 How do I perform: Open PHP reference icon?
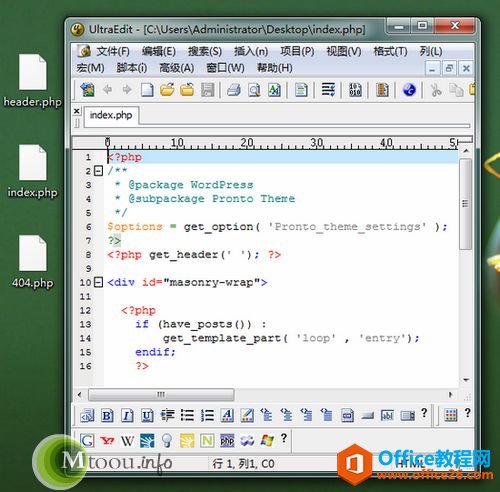pos(227,441)
